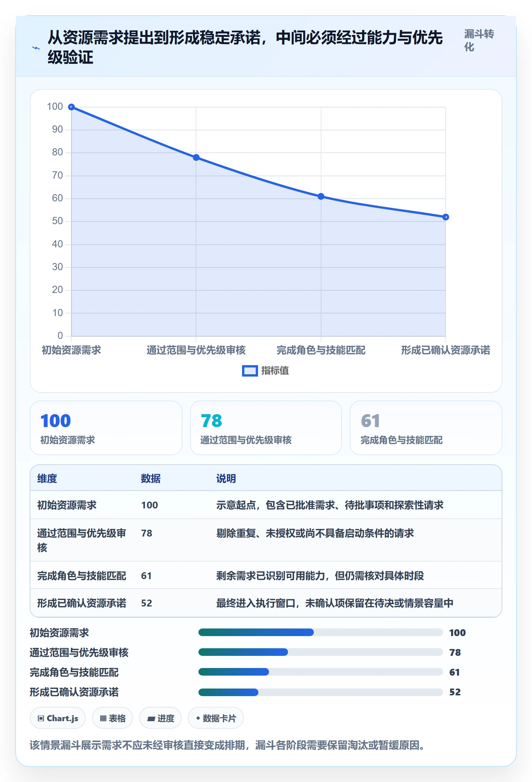Viewport: 532px width, 782px height.
Task: Click x-axis label 通过范围与优先级审核
Action: (x=196, y=350)
